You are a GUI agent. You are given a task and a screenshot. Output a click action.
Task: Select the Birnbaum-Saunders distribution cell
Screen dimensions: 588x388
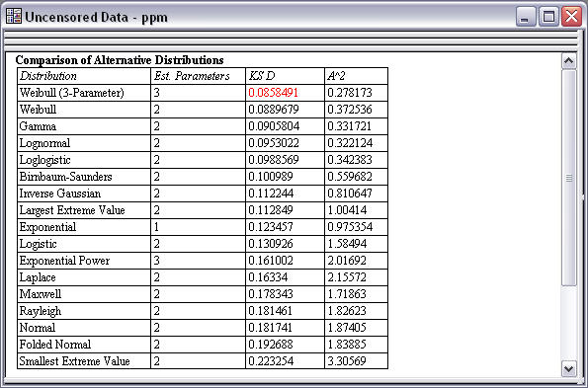coord(84,177)
